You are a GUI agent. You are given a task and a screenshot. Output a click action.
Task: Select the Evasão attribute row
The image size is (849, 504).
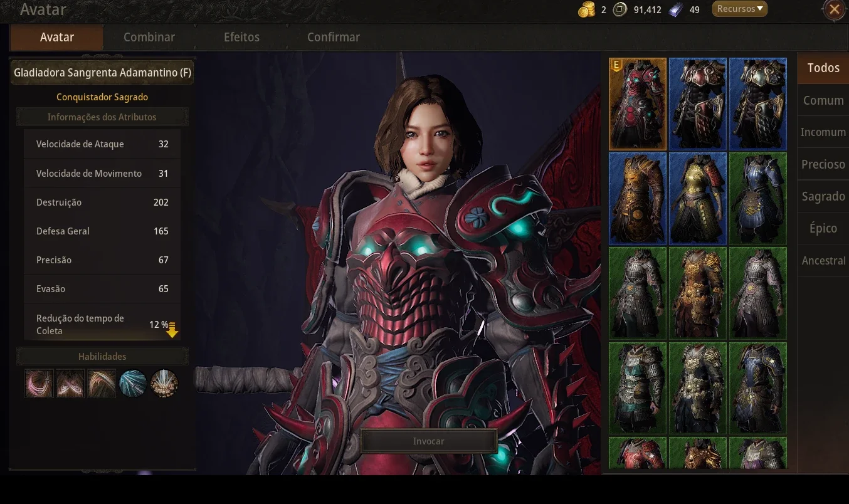(x=102, y=289)
